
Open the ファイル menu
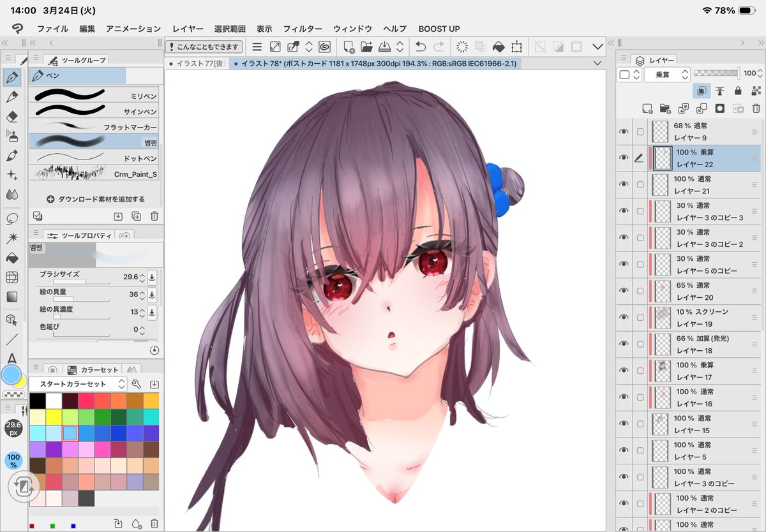coord(52,29)
